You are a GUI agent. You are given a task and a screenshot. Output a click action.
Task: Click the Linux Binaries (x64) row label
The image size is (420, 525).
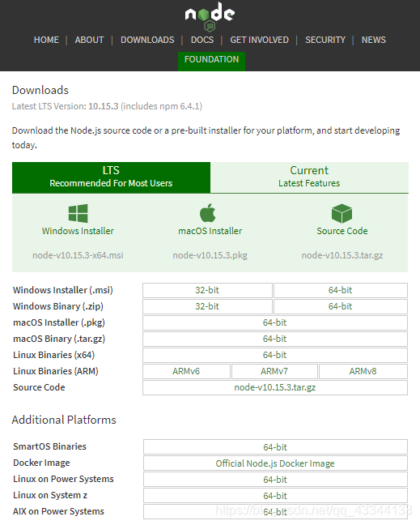pos(54,355)
